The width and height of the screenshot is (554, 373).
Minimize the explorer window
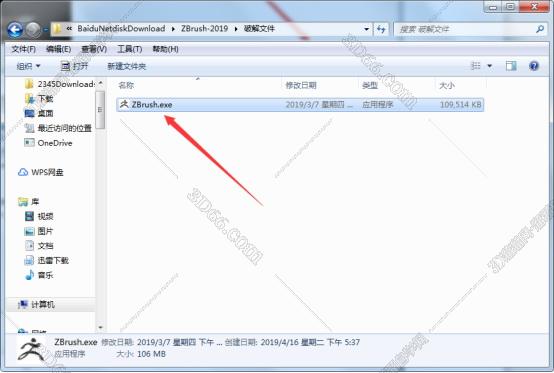point(494,6)
